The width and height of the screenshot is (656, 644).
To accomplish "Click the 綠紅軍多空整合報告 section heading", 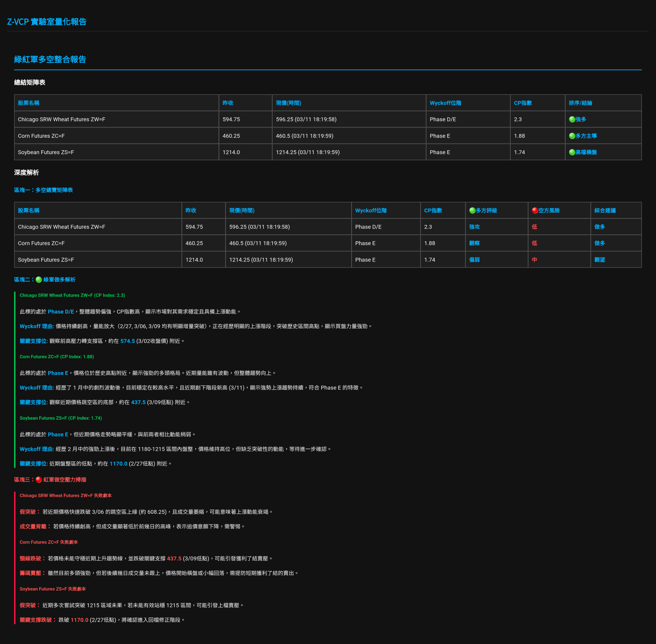I will tap(50, 60).
